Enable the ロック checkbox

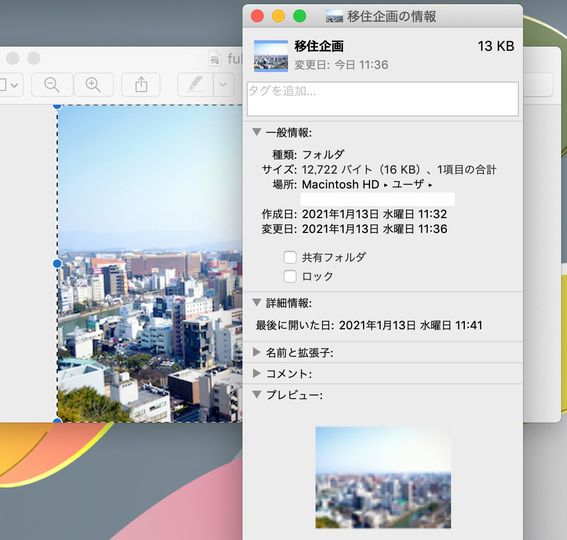(x=290, y=276)
